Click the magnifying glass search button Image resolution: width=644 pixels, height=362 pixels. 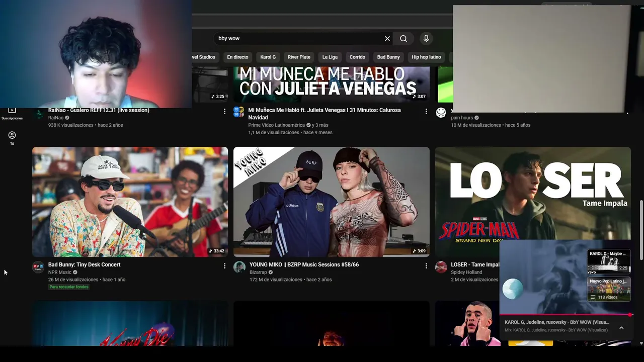click(404, 39)
